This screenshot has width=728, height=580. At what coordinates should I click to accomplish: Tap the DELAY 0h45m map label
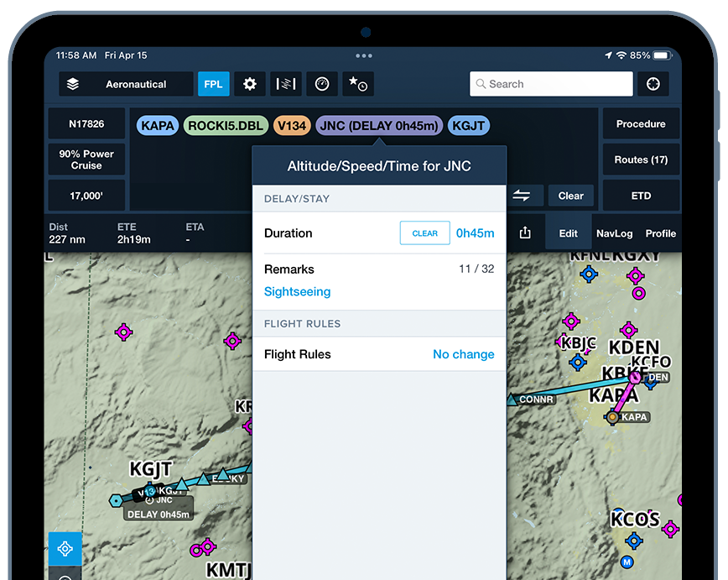(x=159, y=515)
